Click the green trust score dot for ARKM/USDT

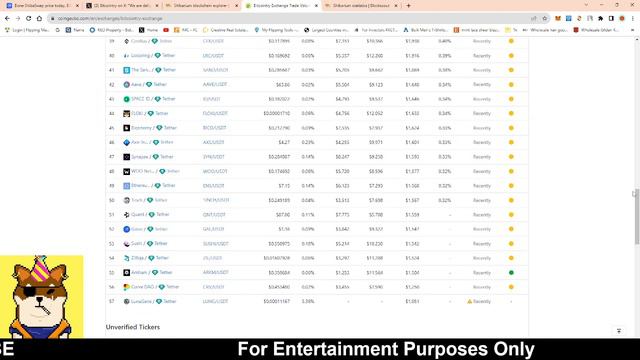[x=511, y=273]
